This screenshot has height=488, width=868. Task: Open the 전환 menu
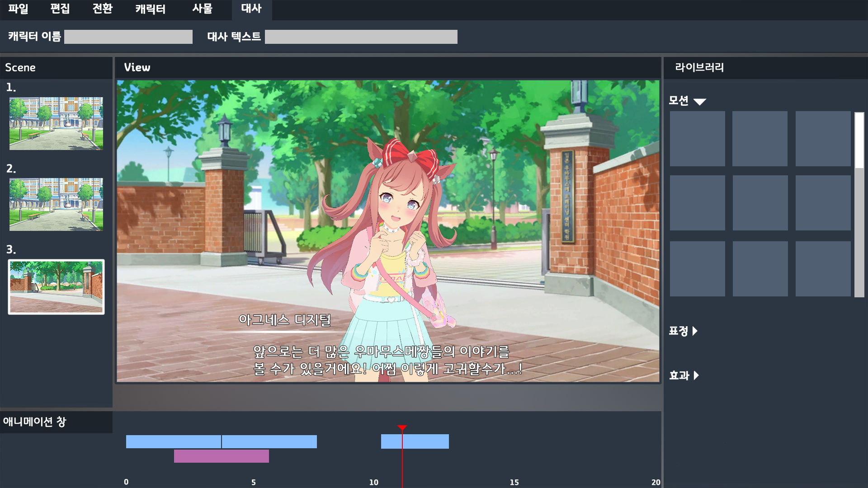coord(102,9)
